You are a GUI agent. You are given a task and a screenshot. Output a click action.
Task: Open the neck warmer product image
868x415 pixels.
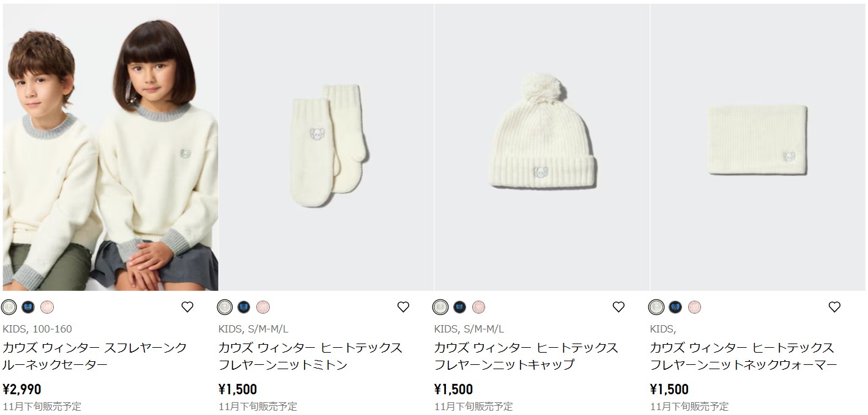pyautogui.click(x=758, y=147)
